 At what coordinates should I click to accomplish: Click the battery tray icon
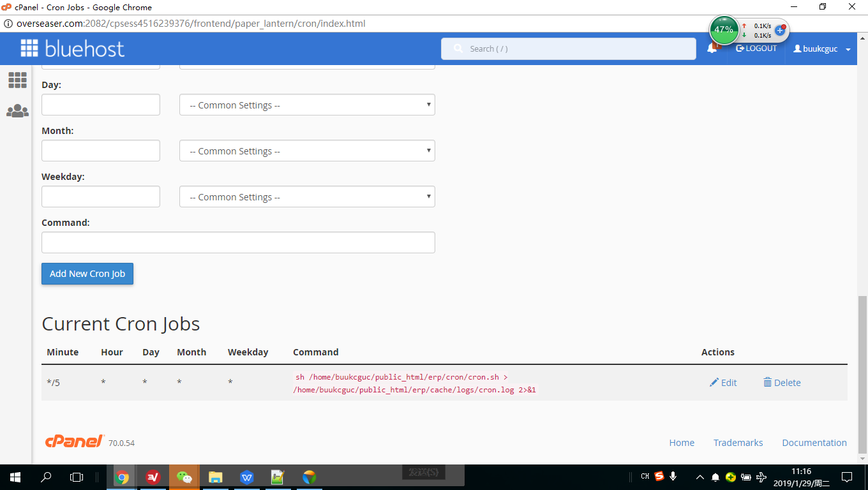(746, 477)
